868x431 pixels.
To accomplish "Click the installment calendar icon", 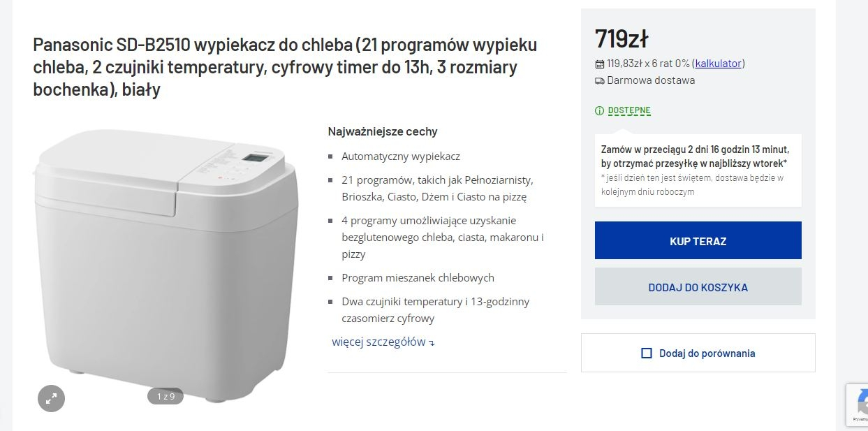I will (x=599, y=64).
